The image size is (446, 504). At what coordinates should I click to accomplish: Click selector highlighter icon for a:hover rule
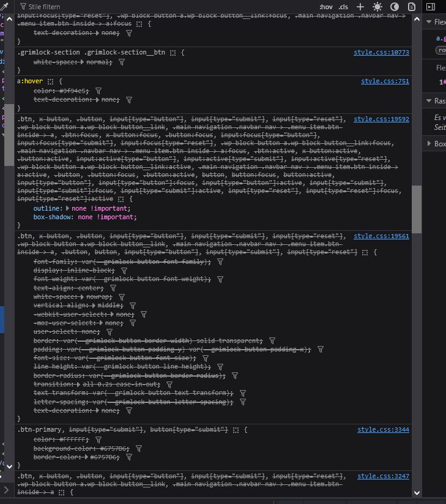(50, 81)
